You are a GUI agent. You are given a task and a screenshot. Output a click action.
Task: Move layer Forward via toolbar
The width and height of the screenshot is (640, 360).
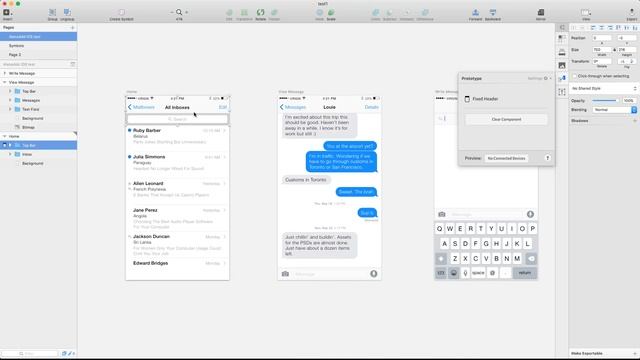click(x=475, y=13)
